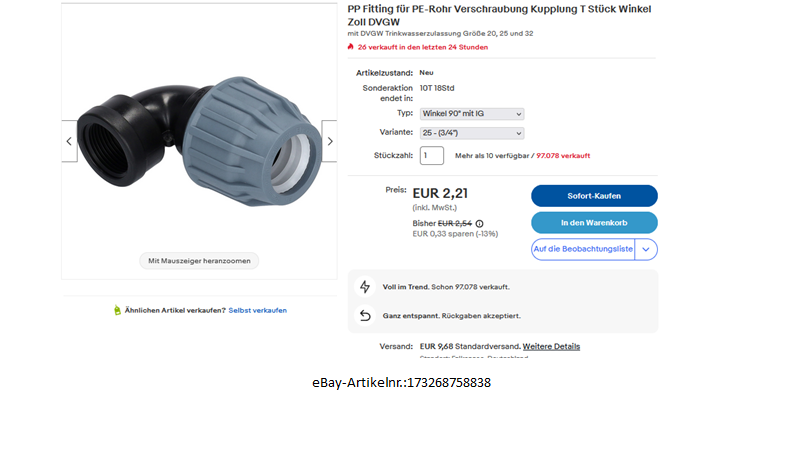The height and width of the screenshot is (450, 800).
Task: Click the Sofort-Kaufen button
Action: click(x=594, y=196)
